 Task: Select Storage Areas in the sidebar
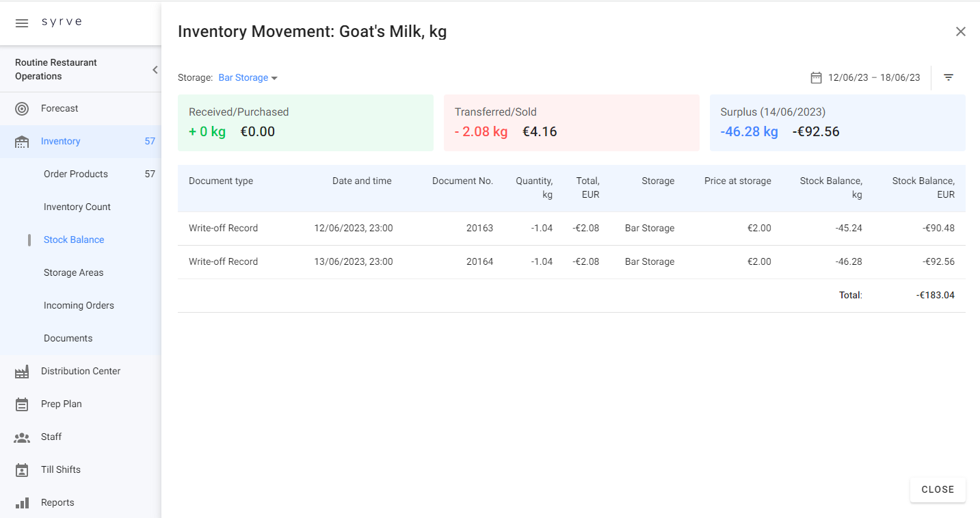tap(74, 273)
